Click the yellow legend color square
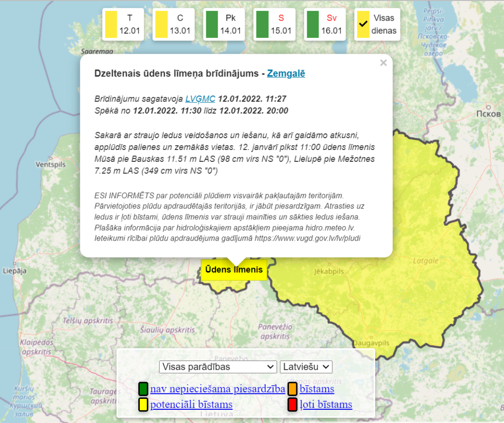The image size is (504, 423). [143, 405]
